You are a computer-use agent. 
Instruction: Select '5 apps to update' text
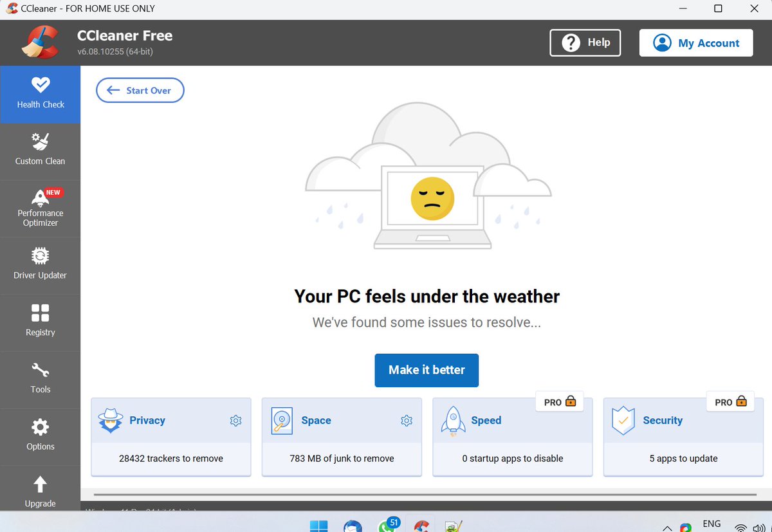coord(683,459)
